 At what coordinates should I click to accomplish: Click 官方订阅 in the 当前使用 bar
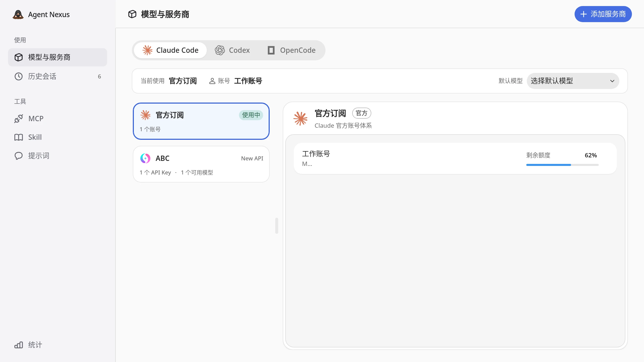183,81
